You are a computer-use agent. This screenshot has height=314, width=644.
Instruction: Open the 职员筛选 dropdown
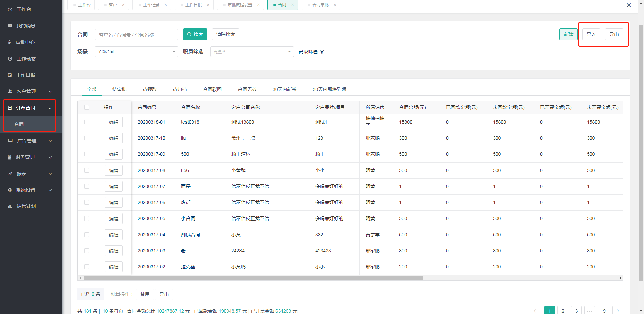coord(252,52)
